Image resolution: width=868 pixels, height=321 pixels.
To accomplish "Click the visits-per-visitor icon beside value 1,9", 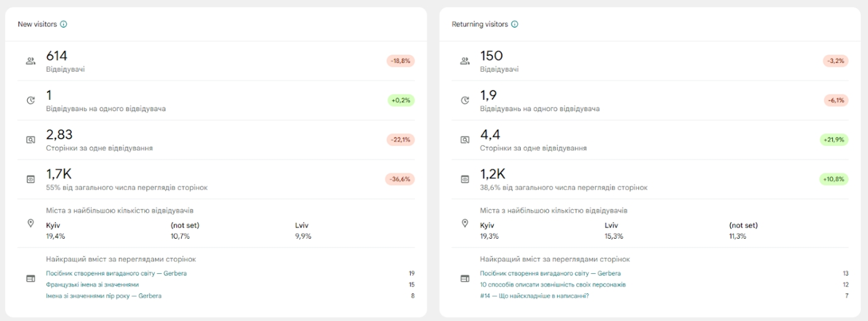I will 465,101.
